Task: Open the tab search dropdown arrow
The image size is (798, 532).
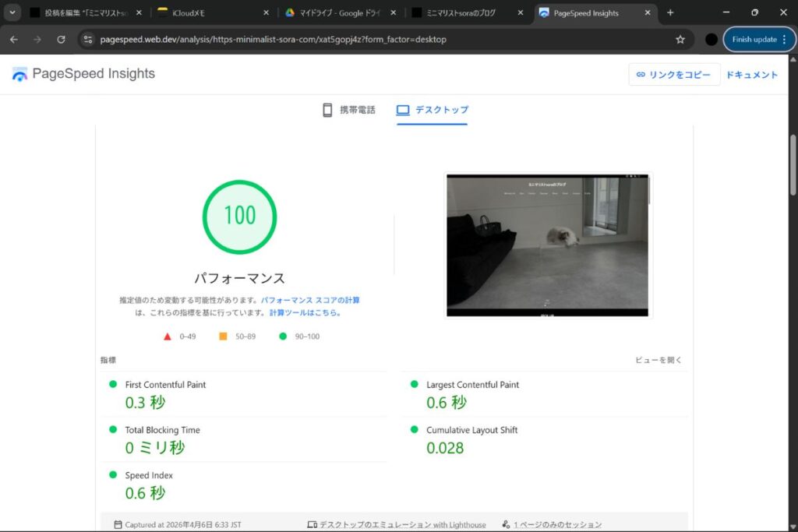Action: [x=13, y=12]
